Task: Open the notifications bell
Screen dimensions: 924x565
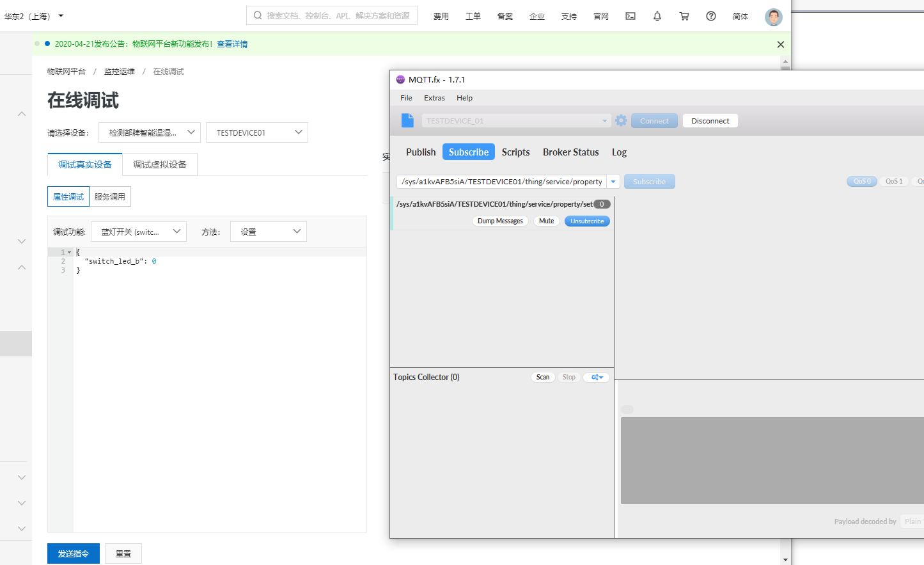Action: pos(657,16)
